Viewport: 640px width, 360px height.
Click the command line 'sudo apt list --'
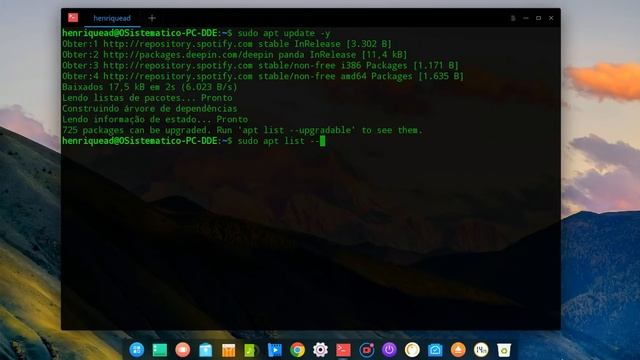(278, 141)
